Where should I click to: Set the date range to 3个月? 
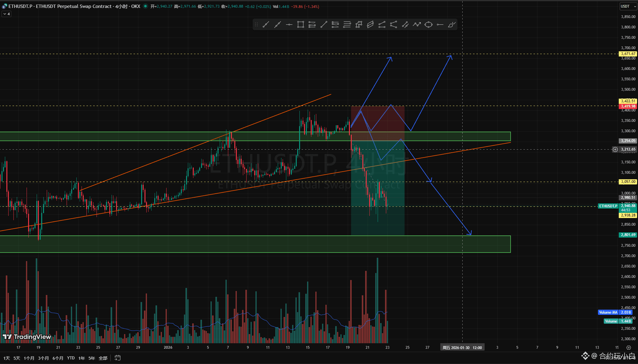coord(43,358)
